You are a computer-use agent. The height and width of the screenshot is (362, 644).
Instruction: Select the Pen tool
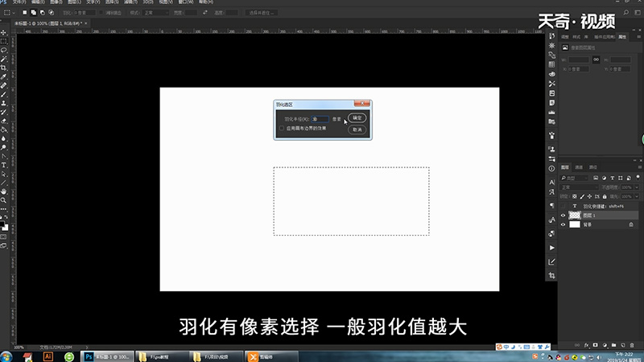coord(4,156)
